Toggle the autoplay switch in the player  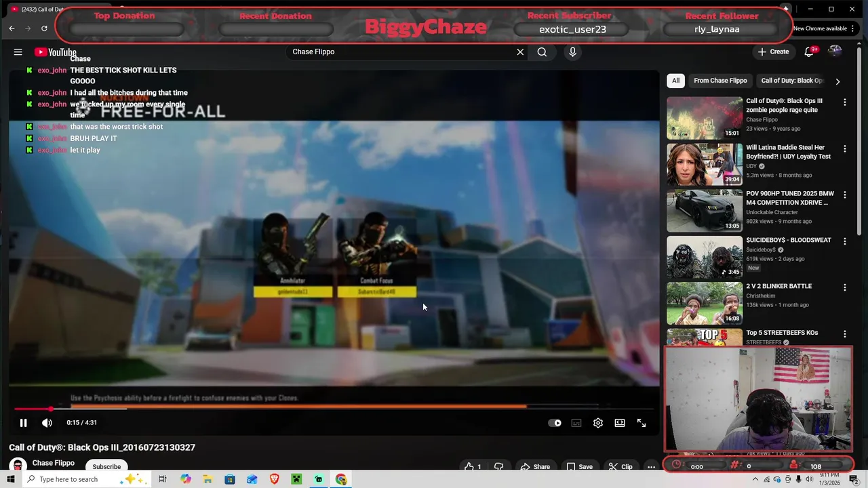click(555, 423)
